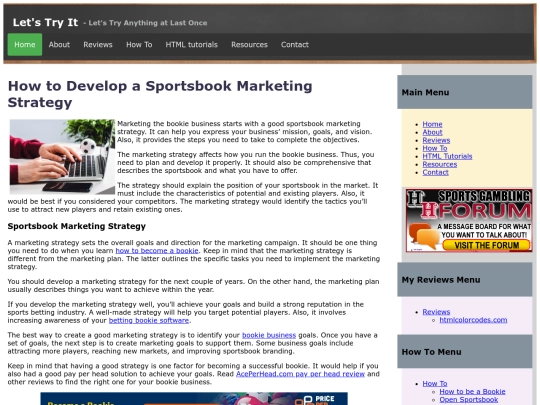Image resolution: width=540 pixels, height=405 pixels.
Task: Click the Sports Gambling Forum banner
Action: tap(469, 220)
